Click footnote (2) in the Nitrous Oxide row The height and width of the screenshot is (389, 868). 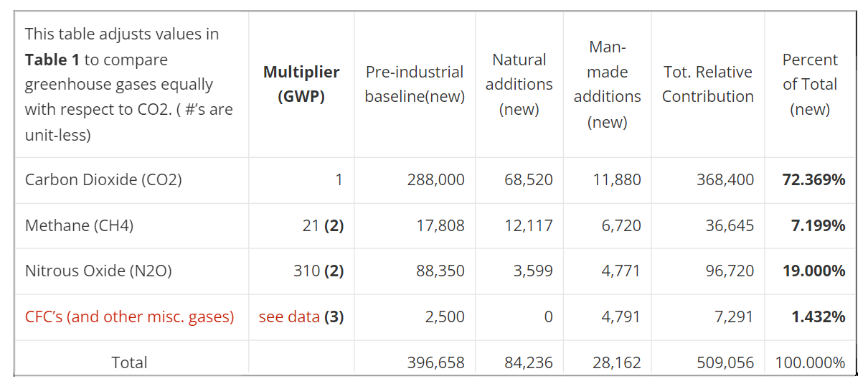click(334, 271)
